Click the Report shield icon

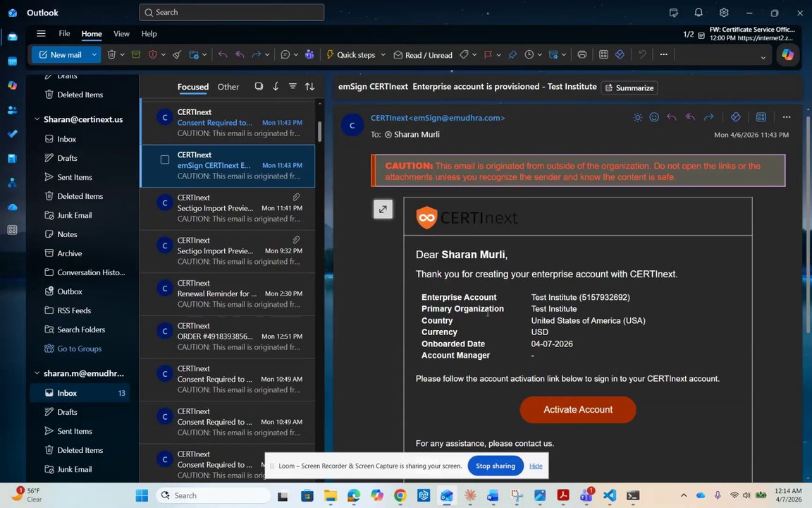[153, 54]
